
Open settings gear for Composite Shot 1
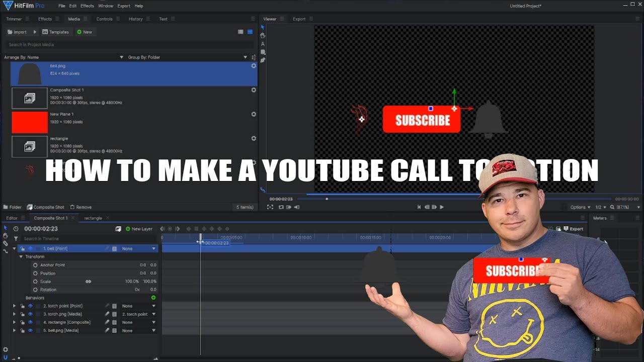[254, 90]
